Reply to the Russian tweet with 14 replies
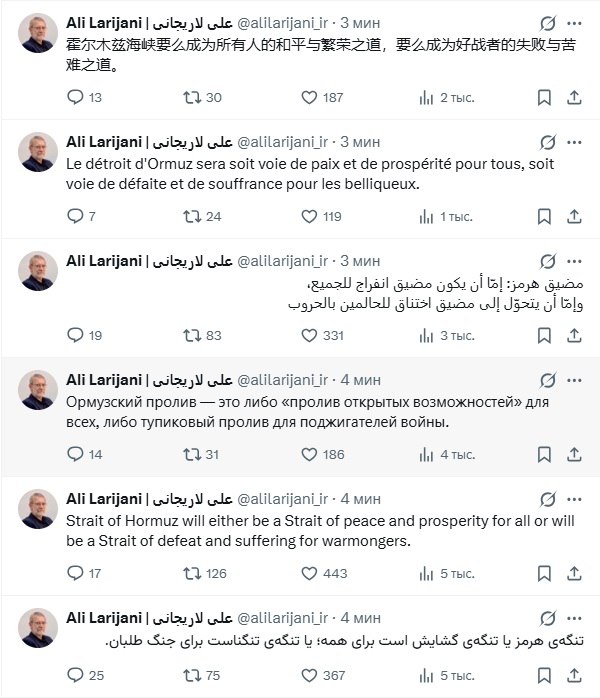This screenshot has width=600, height=698. point(76,454)
